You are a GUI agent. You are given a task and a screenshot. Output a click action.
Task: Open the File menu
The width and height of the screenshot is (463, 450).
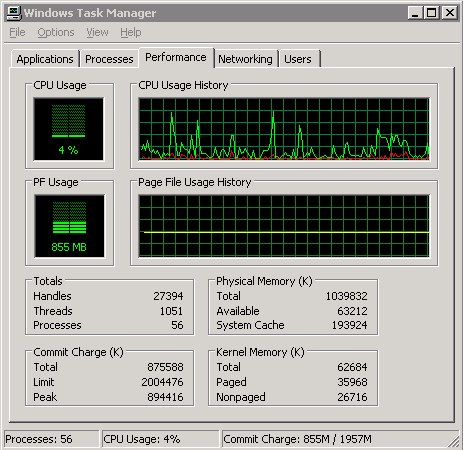click(17, 32)
